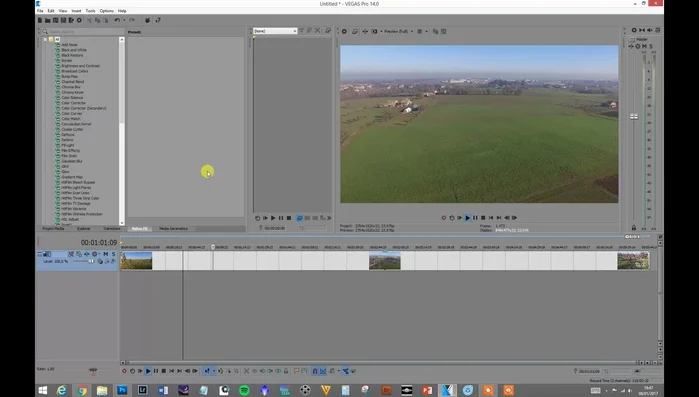Screen dimensions: 699x397
Task: Click Stop button in timeline transport bar
Action: [164, 371]
